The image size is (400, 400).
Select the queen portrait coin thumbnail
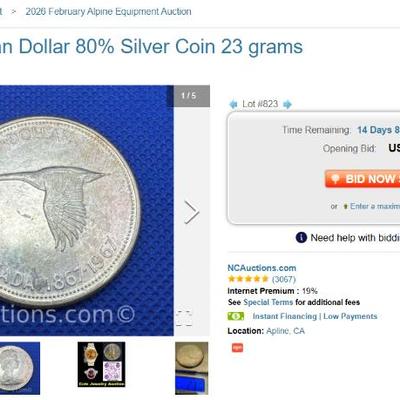[20, 368]
